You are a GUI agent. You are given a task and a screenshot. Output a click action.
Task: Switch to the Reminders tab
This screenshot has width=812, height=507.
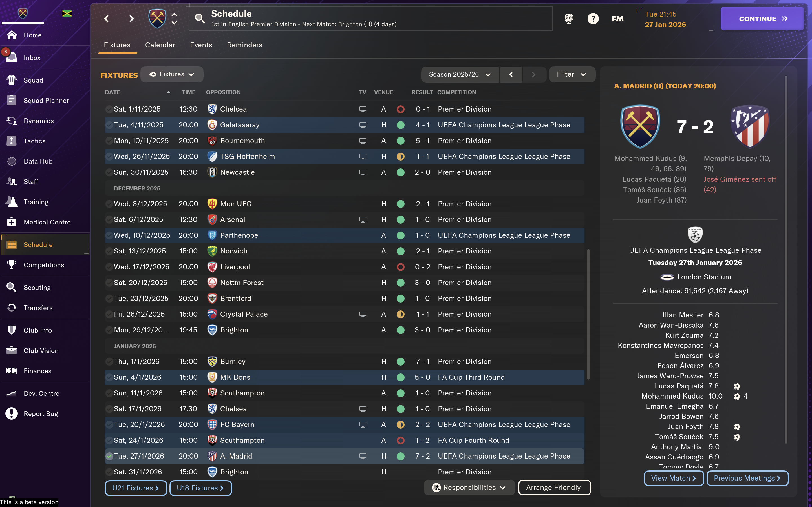click(245, 45)
